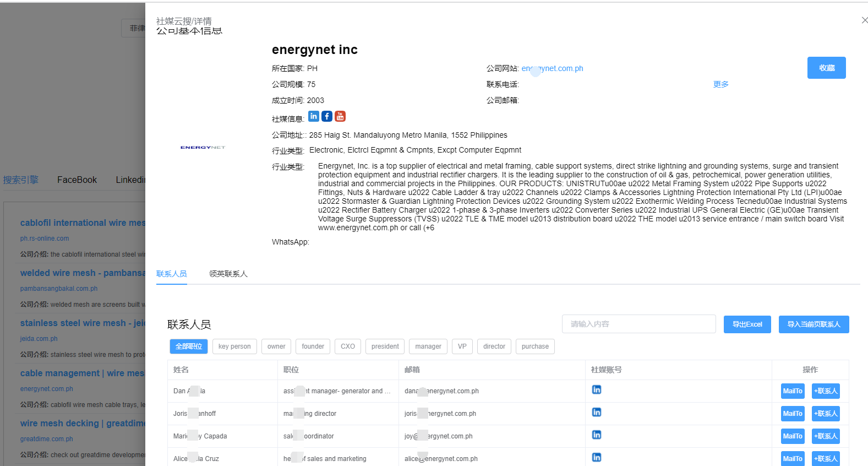This screenshot has height=466, width=868.
Task: Open the company's YouTube social icon
Action: pos(340,116)
